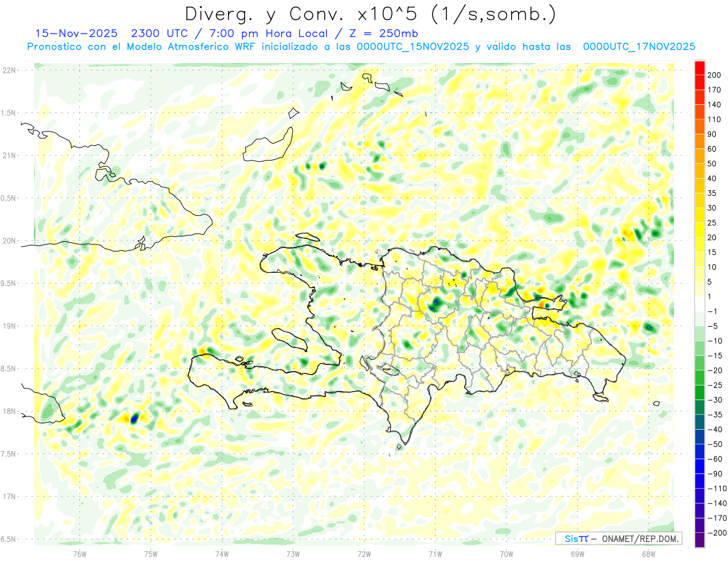
Task: Click the '30' value on the color scale
Action: [x=712, y=208]
